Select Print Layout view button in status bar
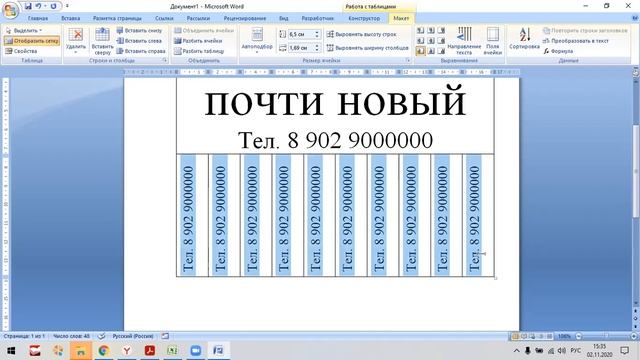This screenshot has width=640, height=360. pyautogui.click(x=515, y=336)
